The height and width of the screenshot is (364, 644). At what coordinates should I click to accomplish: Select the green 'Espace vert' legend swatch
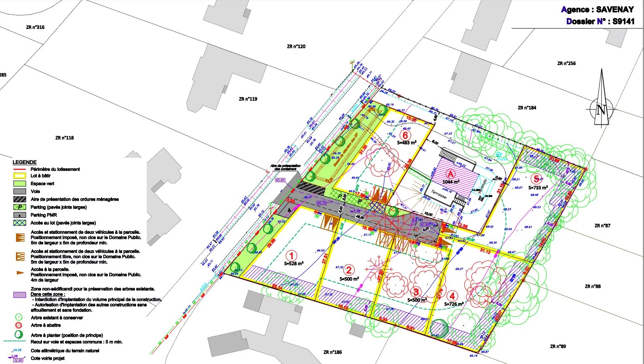pyautogui.click(x=19, y=184)
